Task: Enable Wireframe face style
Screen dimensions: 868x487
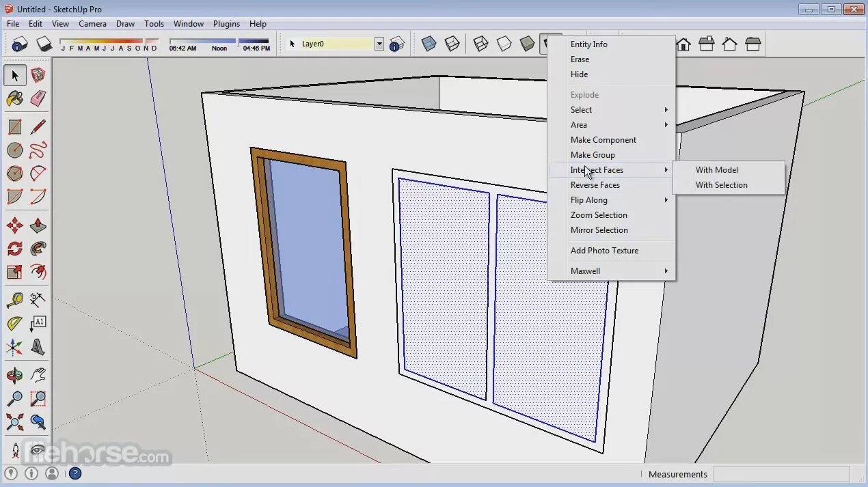Action: point(480,44)
